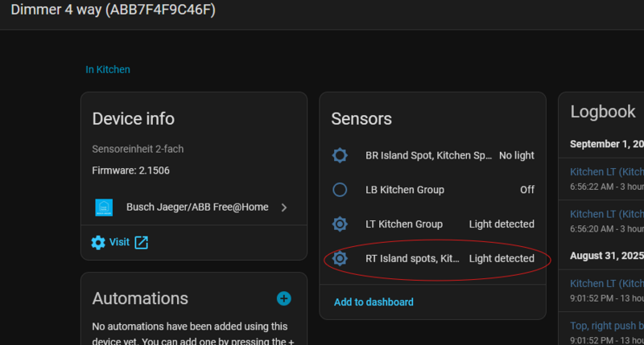Click the external link icon after Visit
Image resolution: width=644 pixels, height=345 pixels.
pyautogui.click(x=141, y=242)
